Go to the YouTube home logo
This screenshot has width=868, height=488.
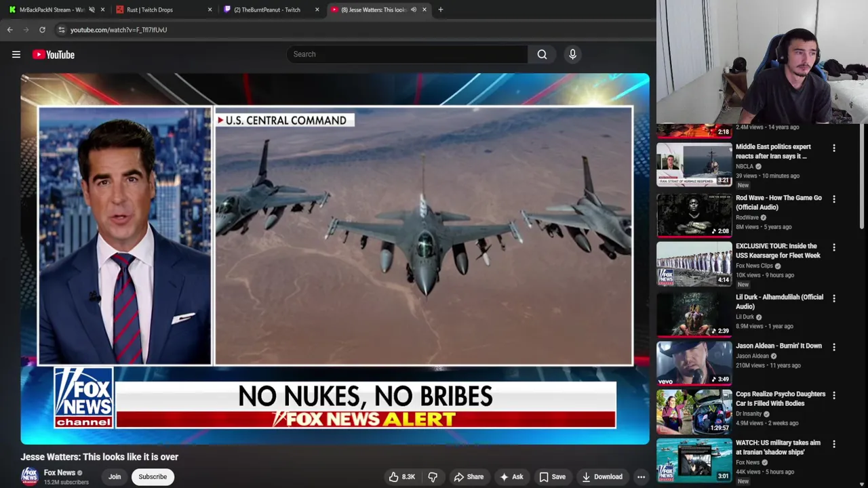pos(53,54)
